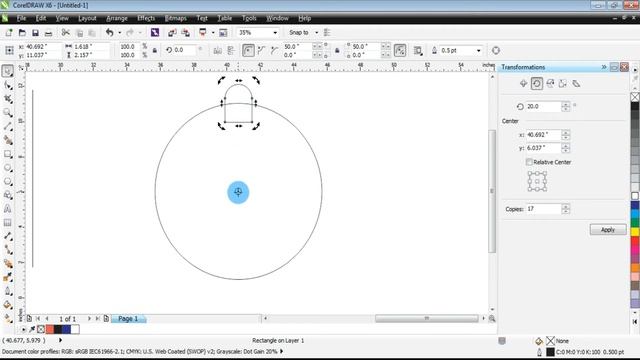The width and height of the screenshot is (640, 360).
Task: Open the Size tab in Transformations
Action: (563, 84)
